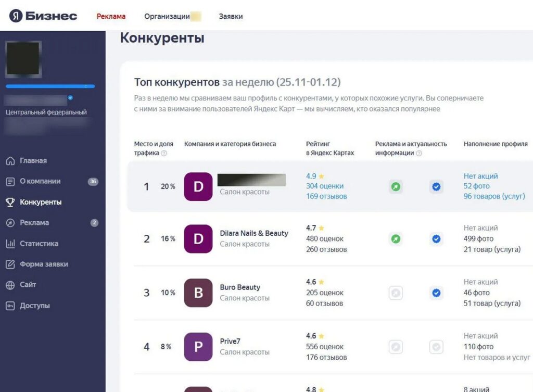Click the Сайт globe icon
The width and height of the screenshot is (533, 392).
pos(10,285)
